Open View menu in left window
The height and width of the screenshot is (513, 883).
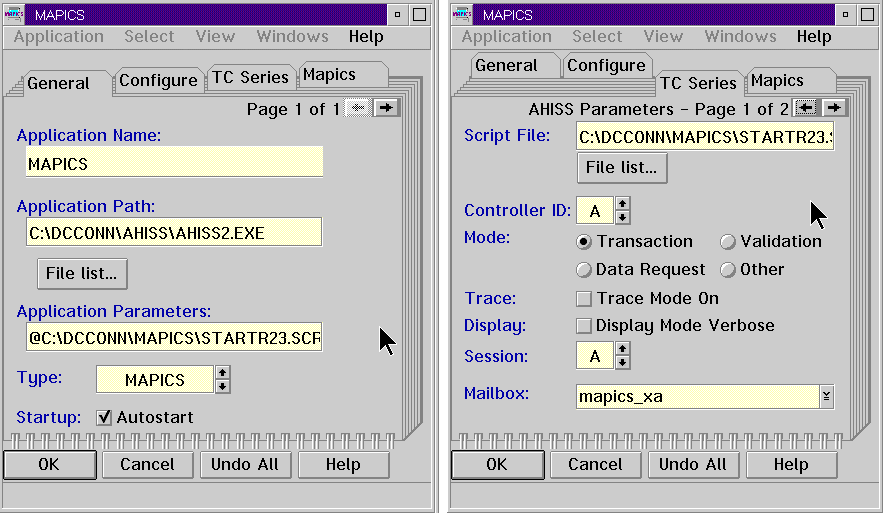(215, 37)
